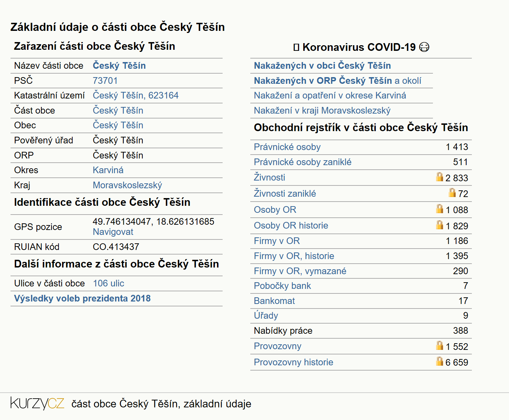This screenshot has height=420, width=509.
Task: Open Nakažených v obci Český Těšín
Action: pyautogui.click(x=323, y=66)
